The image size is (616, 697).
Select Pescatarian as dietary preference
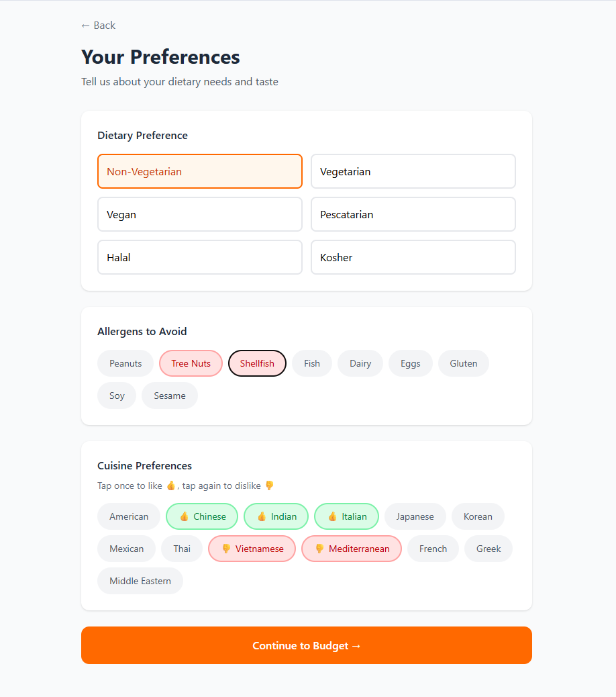coord(413,214)
